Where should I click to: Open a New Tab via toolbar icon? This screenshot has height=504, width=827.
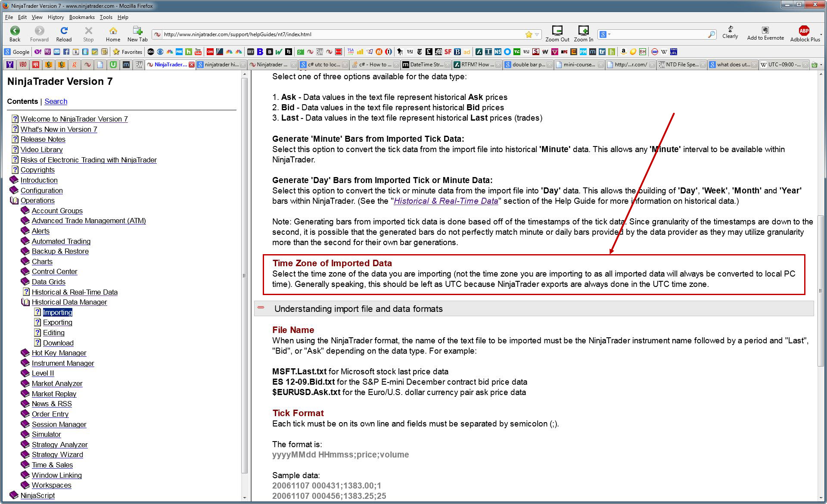[137, 31]
